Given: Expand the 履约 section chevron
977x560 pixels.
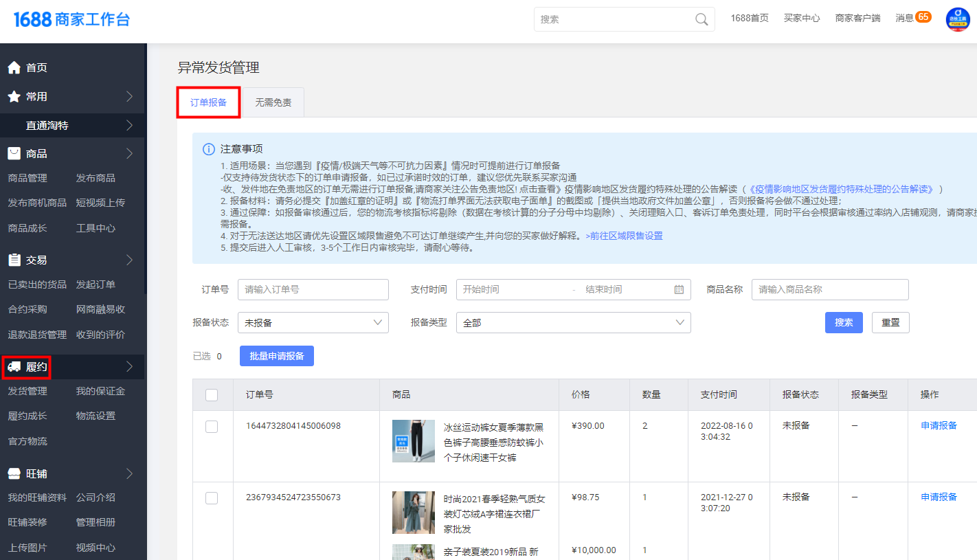Looking at the screenshot, I should [x=129, y=367].
